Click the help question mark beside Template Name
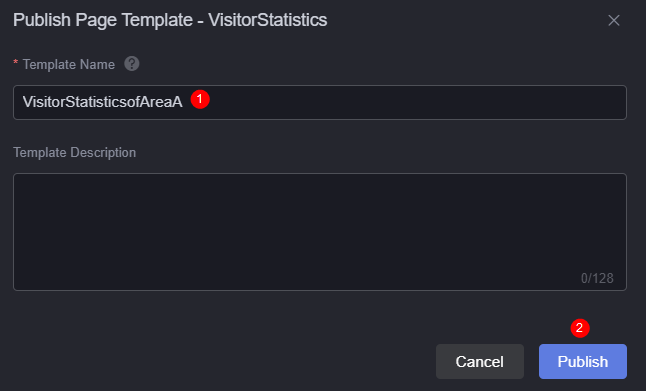646x391 pixels. coord(132,64)
